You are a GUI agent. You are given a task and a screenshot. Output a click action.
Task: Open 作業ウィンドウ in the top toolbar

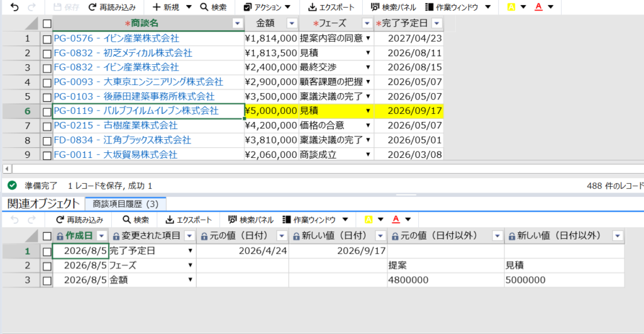[x=452, y=7]
